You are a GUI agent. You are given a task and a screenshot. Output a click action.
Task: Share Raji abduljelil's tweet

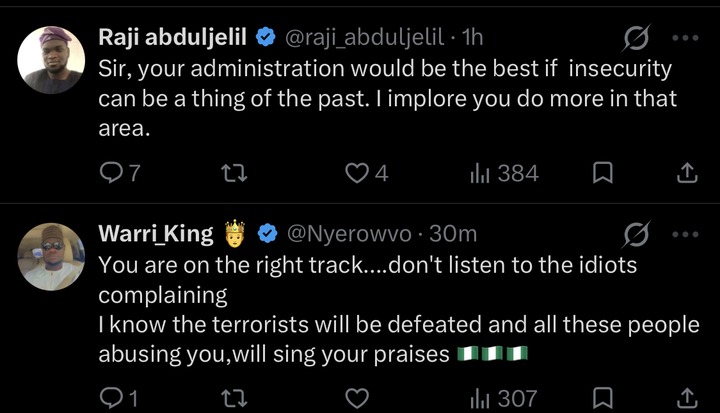(x=687, y=174)
